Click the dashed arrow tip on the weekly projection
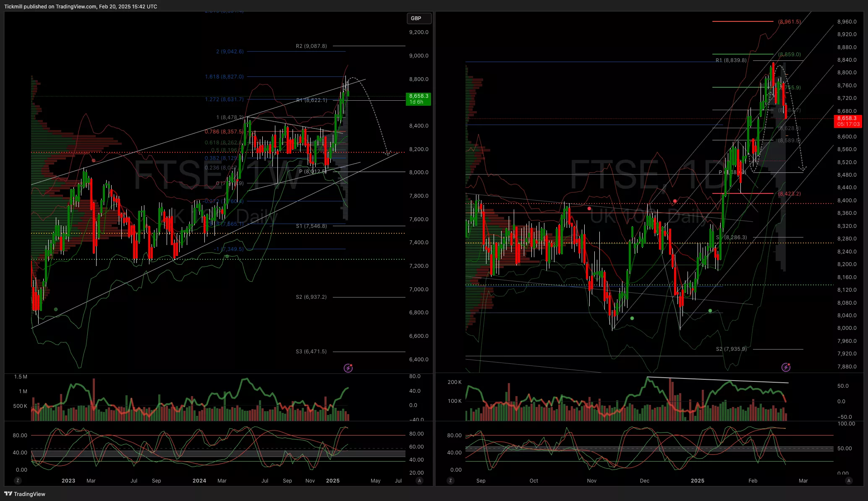The width and height of the screenshot is (868, 501). click(388, 154)
